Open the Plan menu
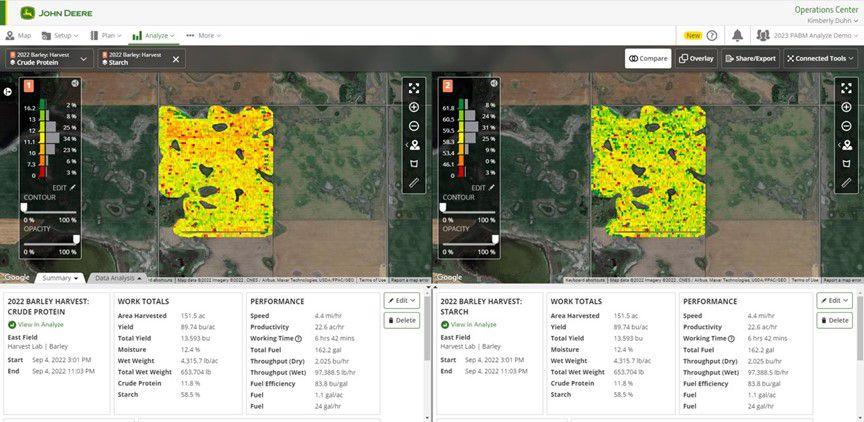Image resolution: width=864 pixels, height=422 pixels. (106, 35)
